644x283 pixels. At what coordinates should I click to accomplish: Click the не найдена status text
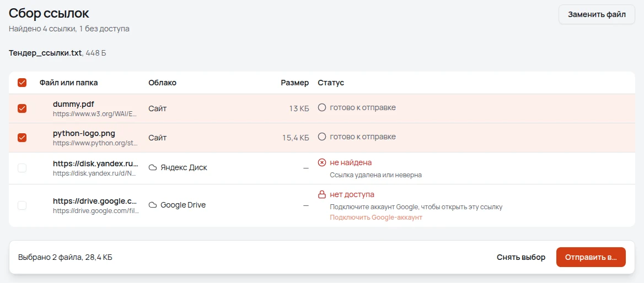click(x=351, y=163)
